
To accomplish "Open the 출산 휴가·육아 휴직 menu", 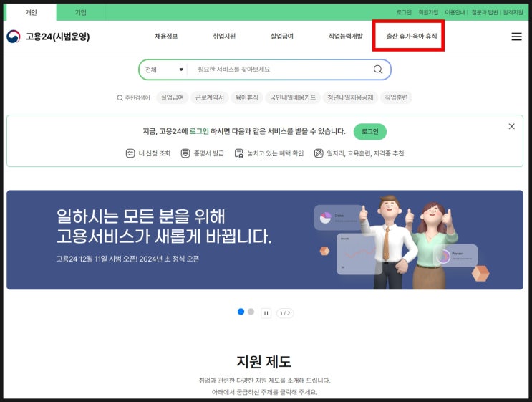I will [412, 37].
